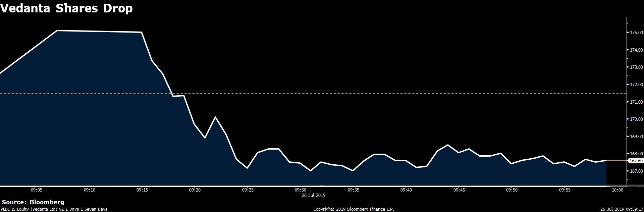Click the 173.00 price axis label

click(x=636, y=67)
